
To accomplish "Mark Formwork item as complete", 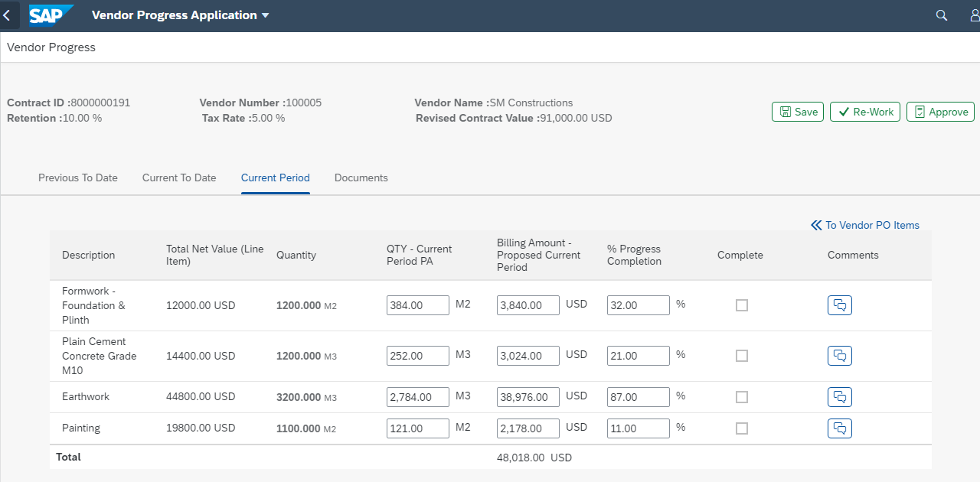I will [741, 305].
